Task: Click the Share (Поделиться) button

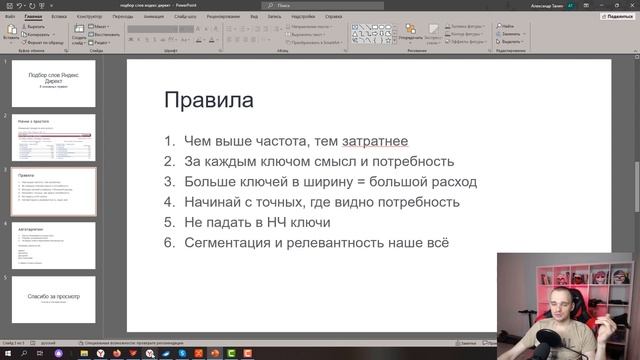Action: [618, 16]
